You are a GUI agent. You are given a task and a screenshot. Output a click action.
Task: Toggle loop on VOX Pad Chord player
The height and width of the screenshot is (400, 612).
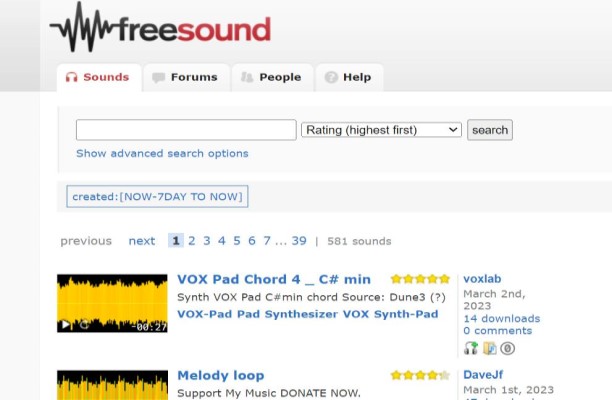pyautogui.click(x=84, y=325)
